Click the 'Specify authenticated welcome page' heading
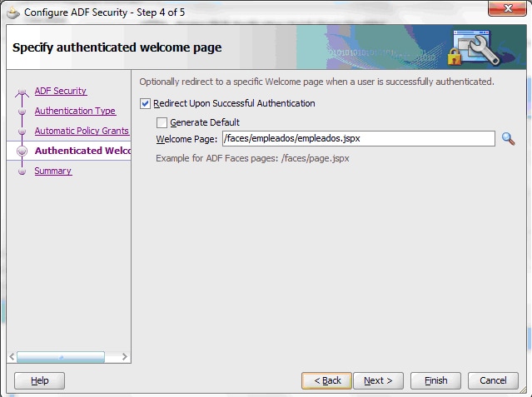Image resolution: width=532 pixels, height=397 pixels. click(117, 47)
